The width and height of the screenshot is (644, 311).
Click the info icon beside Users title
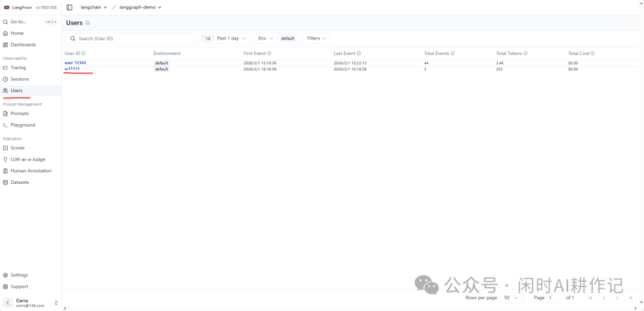point(88,23)
